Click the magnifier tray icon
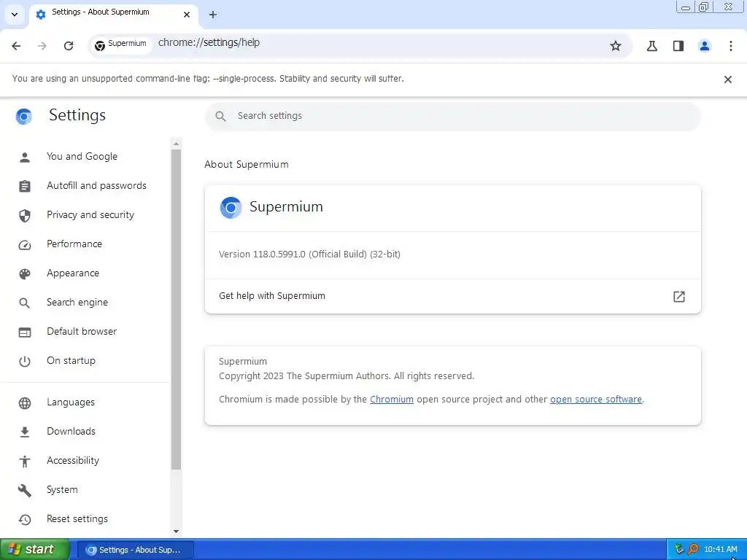Image resolution: width=747 pixels, height=560 pixels. click(x=693, y=550)
